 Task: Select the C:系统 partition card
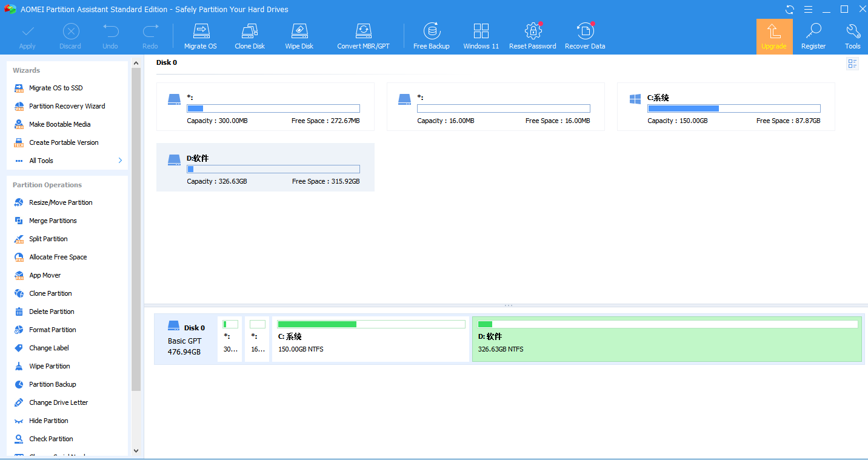[726, 107]
